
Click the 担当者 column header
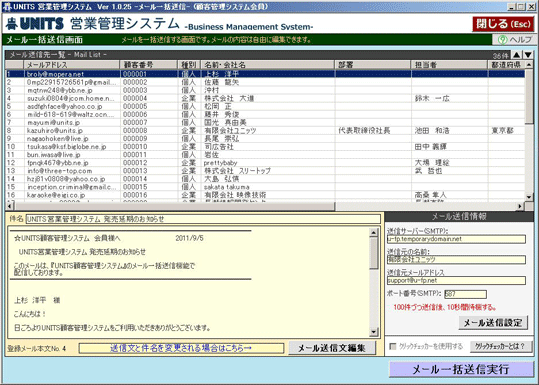(x=449, y=65)
